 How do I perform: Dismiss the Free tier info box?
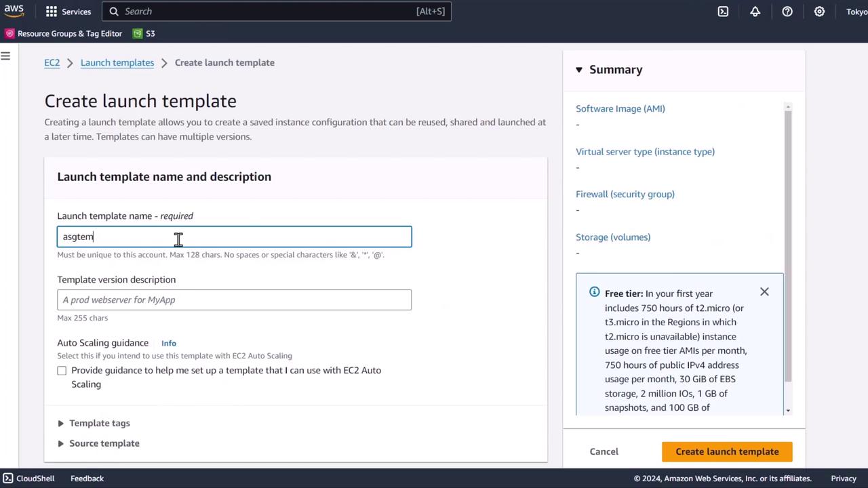(764, 292)
